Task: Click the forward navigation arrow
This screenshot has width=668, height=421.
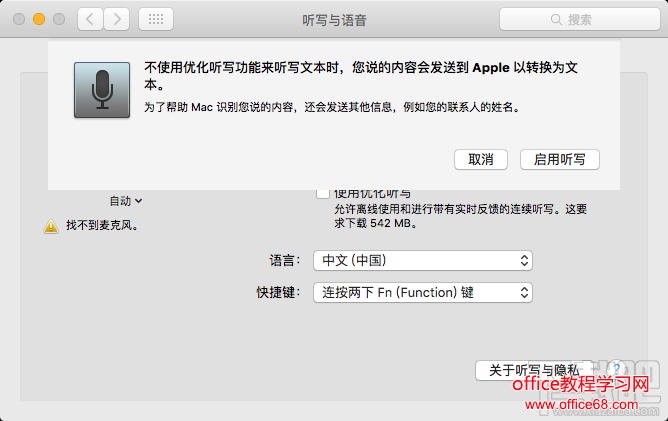Action: tap(116, 19)
